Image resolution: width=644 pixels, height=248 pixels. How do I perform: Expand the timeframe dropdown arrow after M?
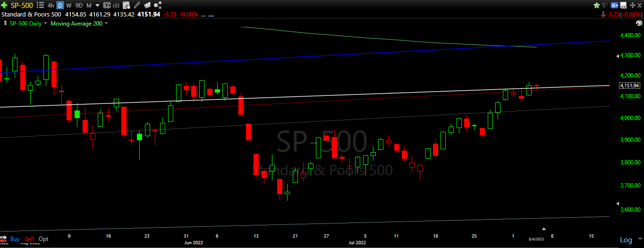coord(97,6)
